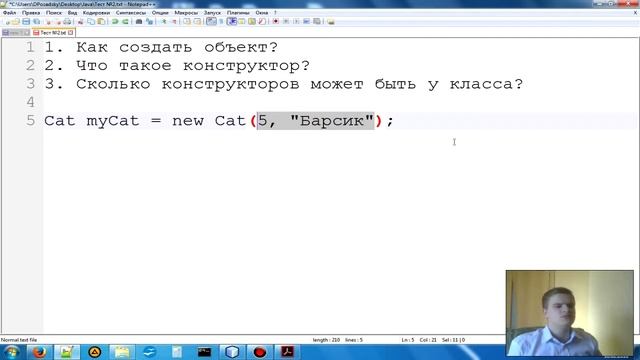640x360 pixels.
Task: Click line 'Сколько конструкторов может быть у класса?'
Action: pyautogui.click(x=299, y=84)
